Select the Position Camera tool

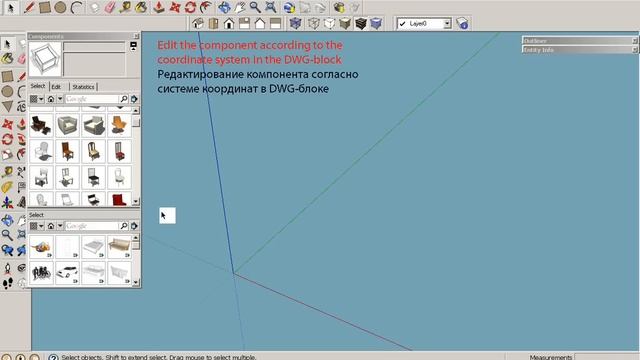pyautogui.click(x=7, y=268)
